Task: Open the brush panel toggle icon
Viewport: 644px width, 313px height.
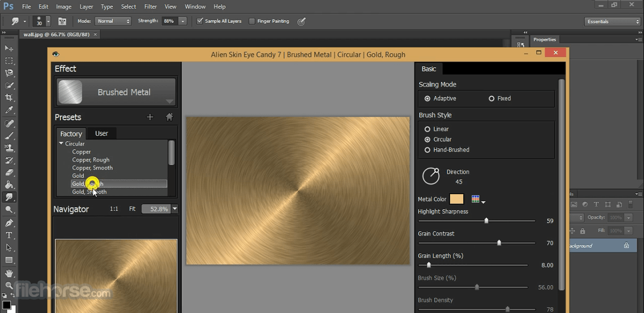Action: coord(62,21)
